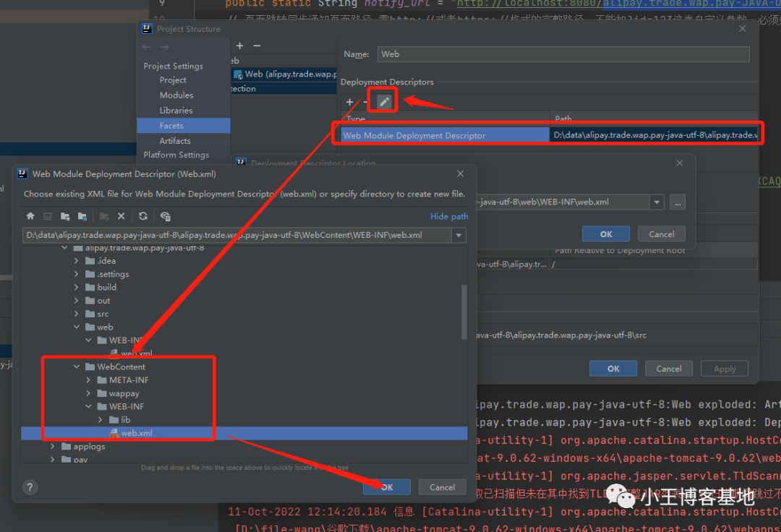781x532 pixels.
Task: Refresh the file tree with the refresh icon
Action: click(143, 216)
